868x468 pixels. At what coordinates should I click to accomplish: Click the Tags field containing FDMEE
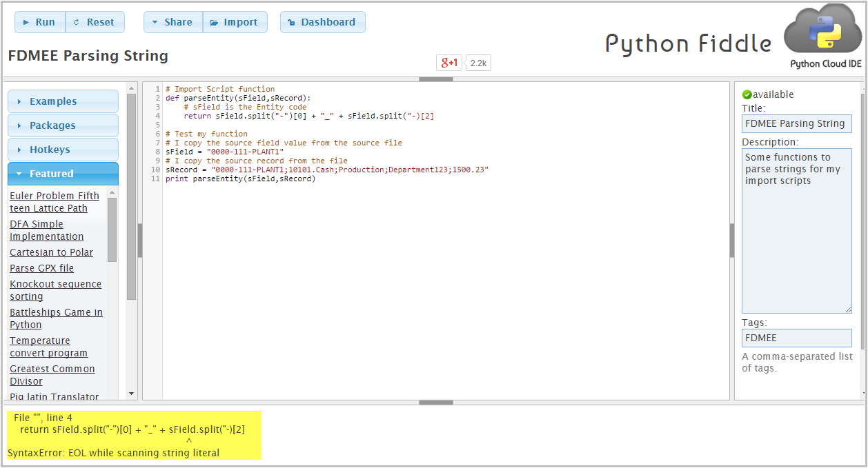797,338
